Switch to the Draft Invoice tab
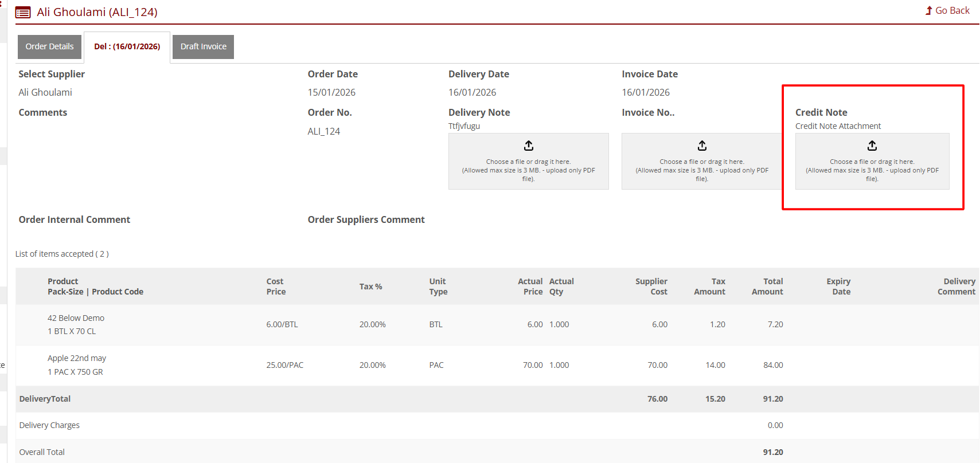 (203, 46)
